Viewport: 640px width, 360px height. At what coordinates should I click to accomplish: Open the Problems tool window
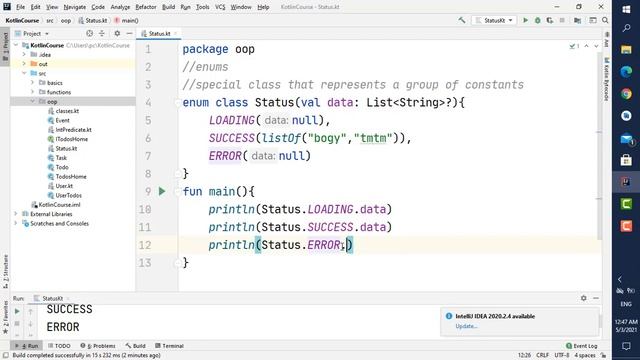98,346
